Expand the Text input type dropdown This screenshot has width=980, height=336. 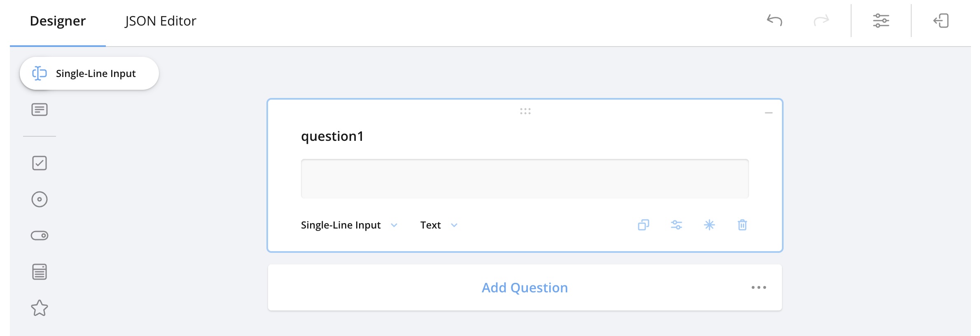click(x=439, y=225)
